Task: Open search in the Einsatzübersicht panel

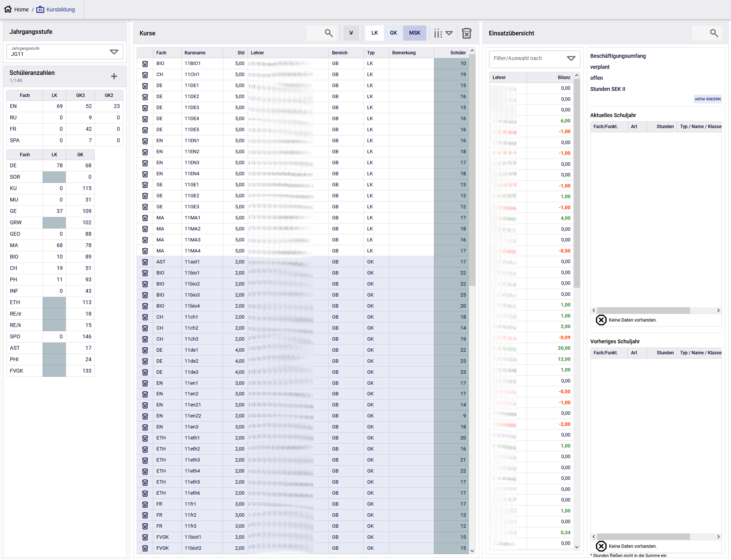Action: pyautogui.click(x=714, y=33)
